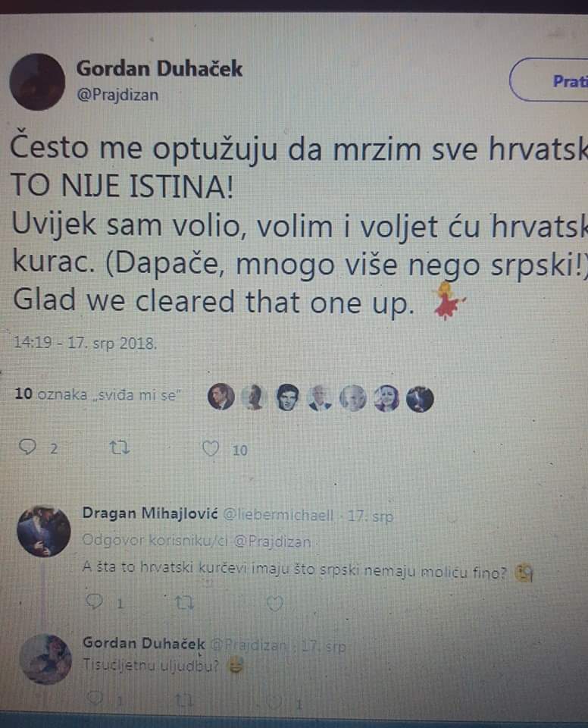Open the tweet timestamp 14:19 - 17. srp 2018.
The height and width of the screenshot is (728, 588).
point(86,343)
